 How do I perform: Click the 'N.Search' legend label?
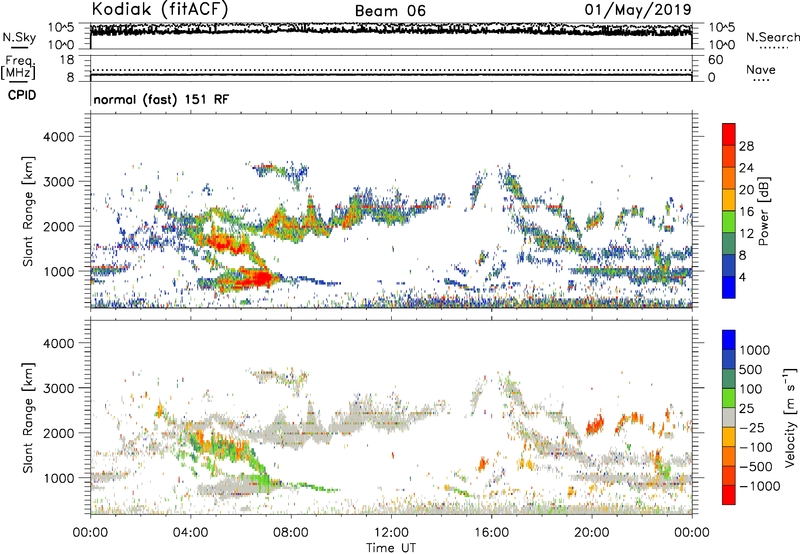(x=772, y=37)
